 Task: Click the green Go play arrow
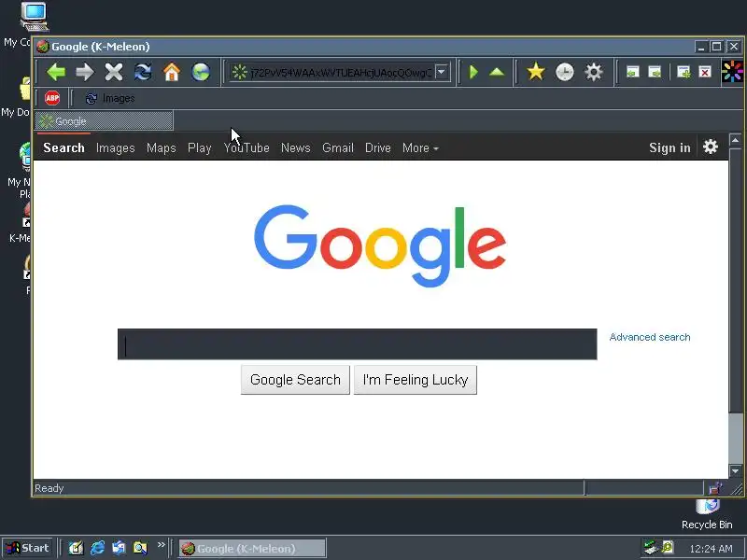pos(473,72)
